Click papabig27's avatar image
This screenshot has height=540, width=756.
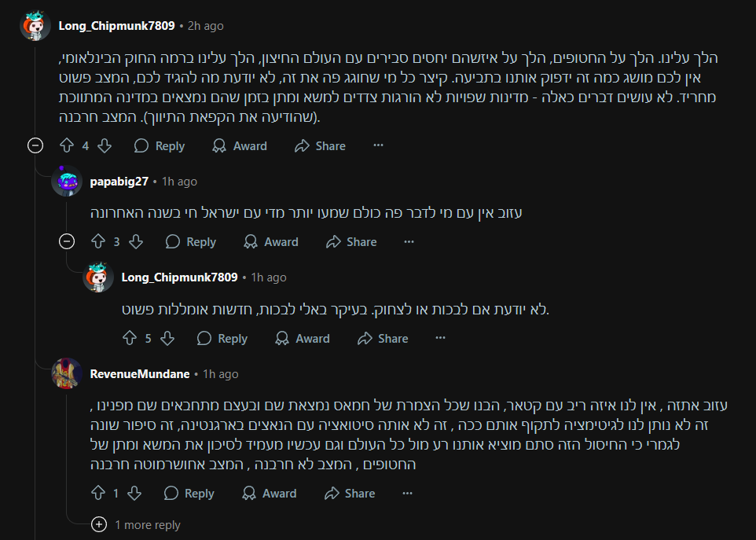click(67, 182)
